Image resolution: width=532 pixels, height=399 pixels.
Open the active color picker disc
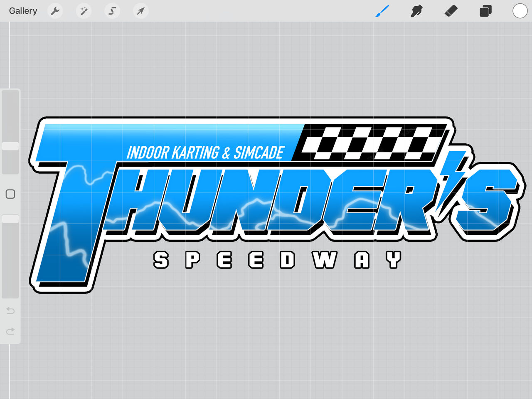tap(520, 11)
